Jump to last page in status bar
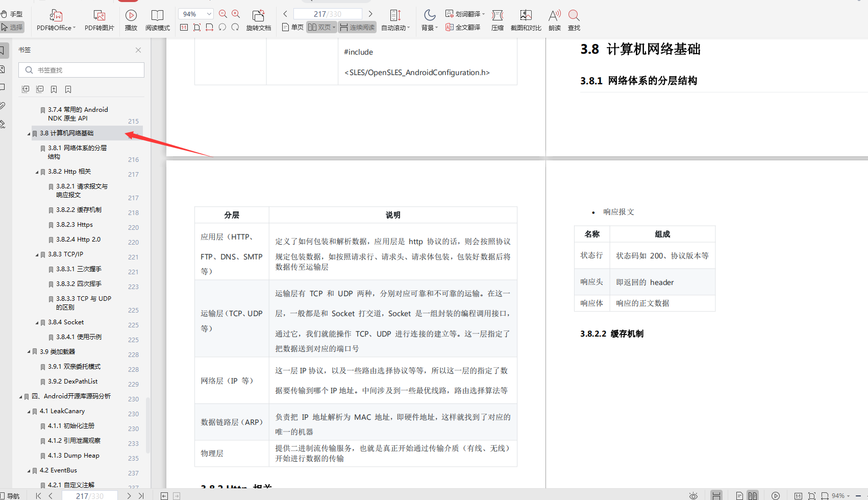 click(x=141, y=495)
